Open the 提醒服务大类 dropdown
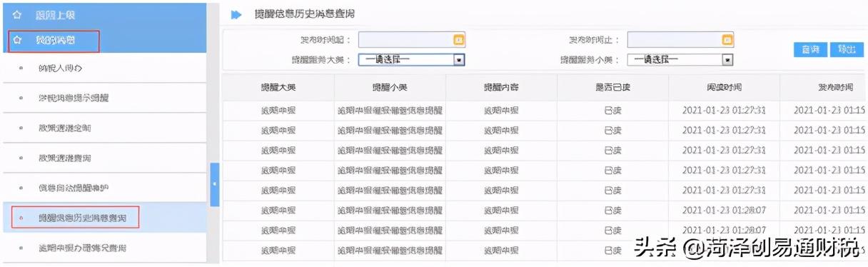The width and height of the screenshot is (868, 267). click(x=412, y=60)
